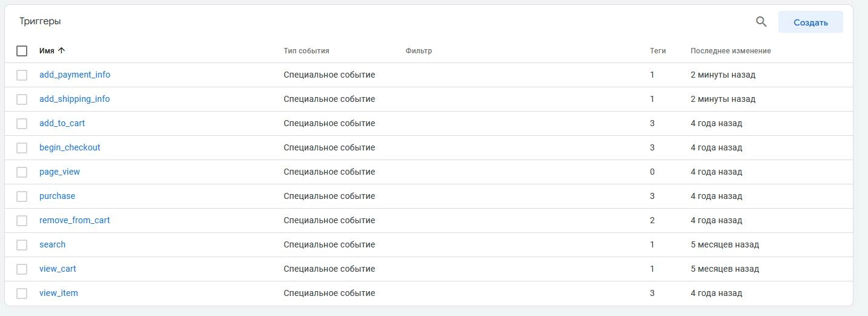Click tag count 0 in page_view row
Viewport: 868px width, 316px height.
pyautogui.click(x=652, y=172)
